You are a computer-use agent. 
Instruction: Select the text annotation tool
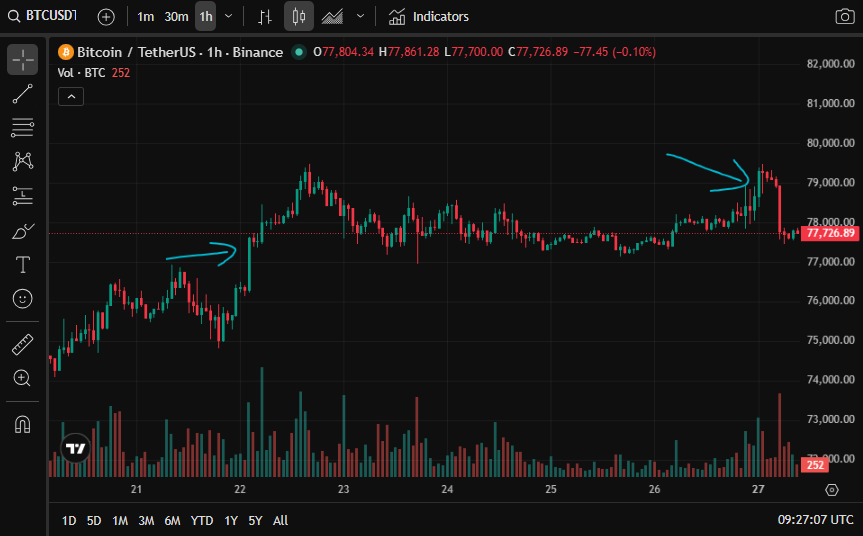click(x=23, y=265)
